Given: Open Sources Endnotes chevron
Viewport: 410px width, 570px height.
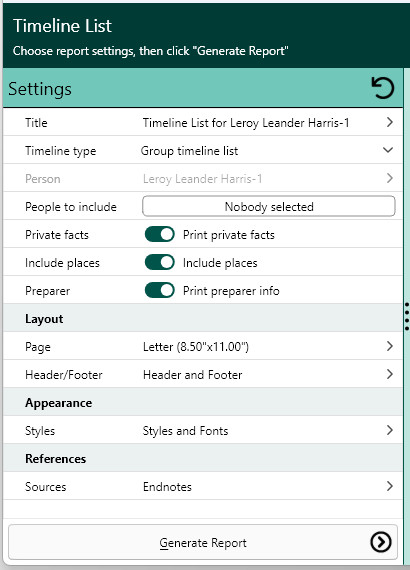Looking at the screenshot, I should (x=390, y=486).
